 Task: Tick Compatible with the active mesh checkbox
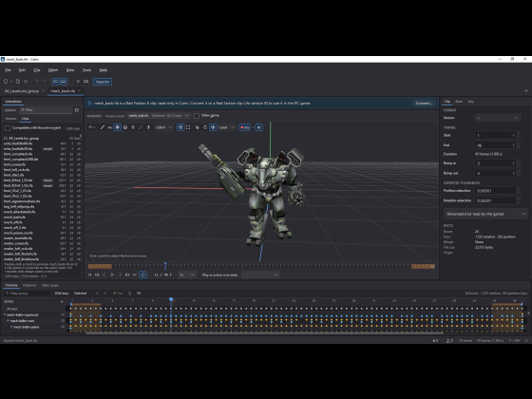8,128
